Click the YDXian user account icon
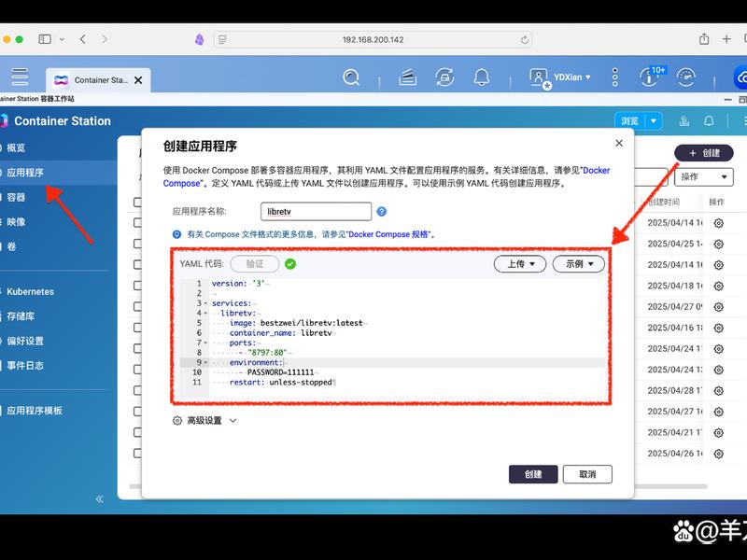Image resolution: width=747 pixels, height=560 pixels. (540, 77)
